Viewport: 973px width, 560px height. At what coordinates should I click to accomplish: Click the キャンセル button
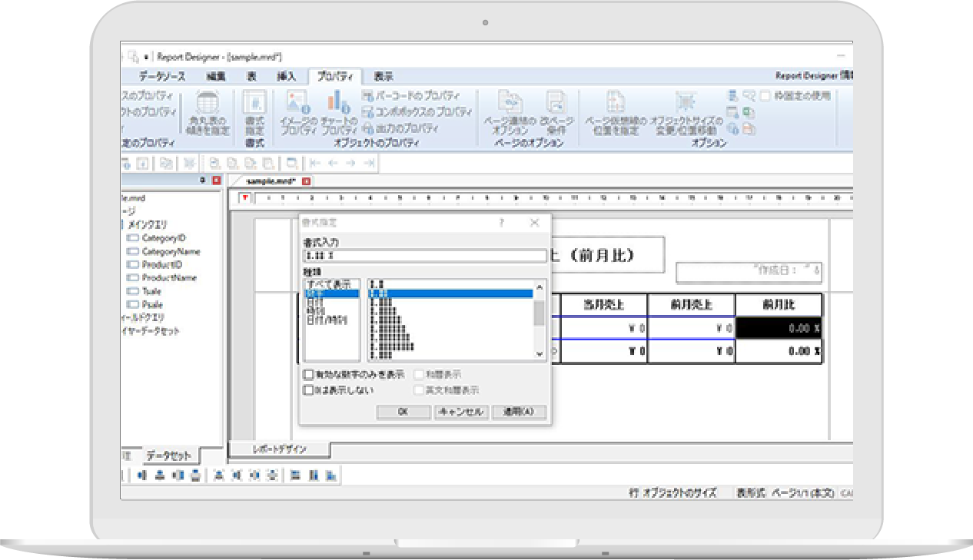point(460,413)
